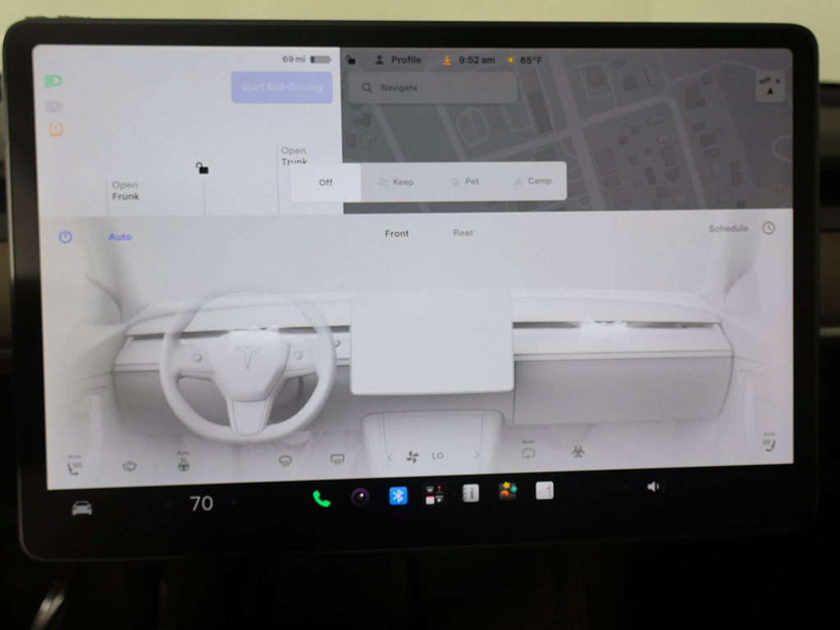The width and height of the screenshot is (840, 630).
Task: Activate front windshield defrost icon
Action: 285,461
